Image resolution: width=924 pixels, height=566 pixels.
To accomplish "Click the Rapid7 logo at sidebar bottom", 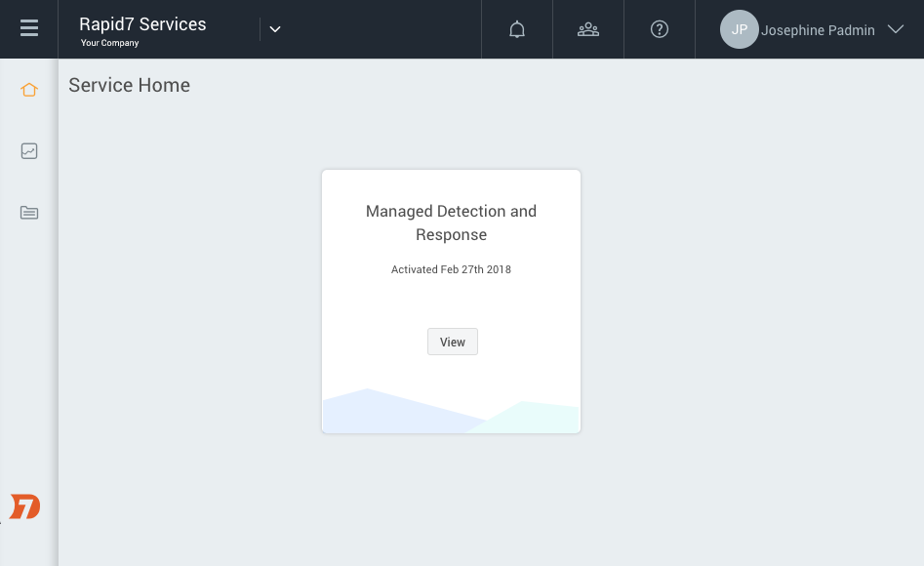I will (24, 506).
